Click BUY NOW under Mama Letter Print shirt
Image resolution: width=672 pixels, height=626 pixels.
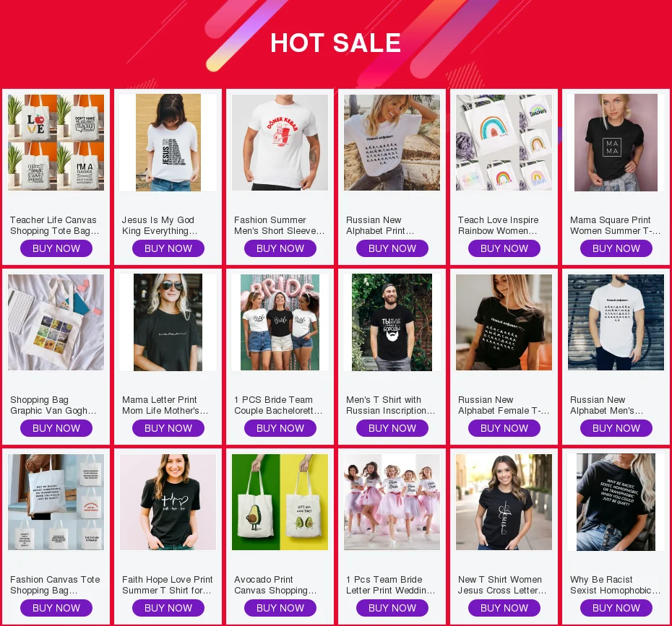168,428
